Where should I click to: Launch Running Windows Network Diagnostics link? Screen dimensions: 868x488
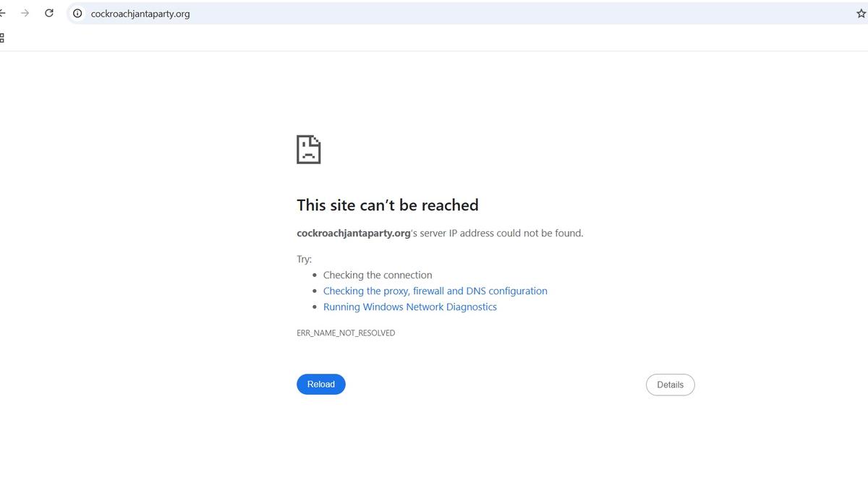[410, 307]
